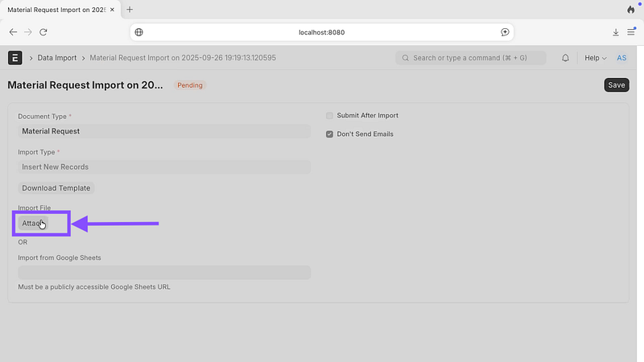
Task: Open the Document Type field dropdown
Action: 163,131
